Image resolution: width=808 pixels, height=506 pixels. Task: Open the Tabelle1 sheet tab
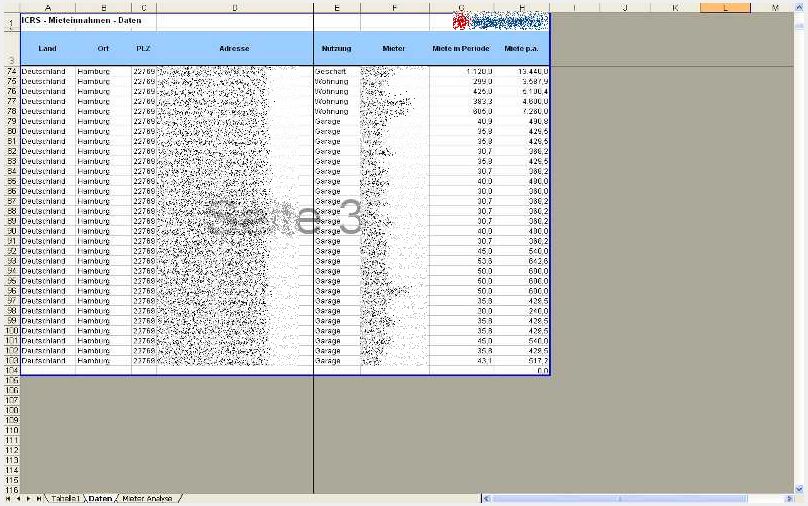65,499
